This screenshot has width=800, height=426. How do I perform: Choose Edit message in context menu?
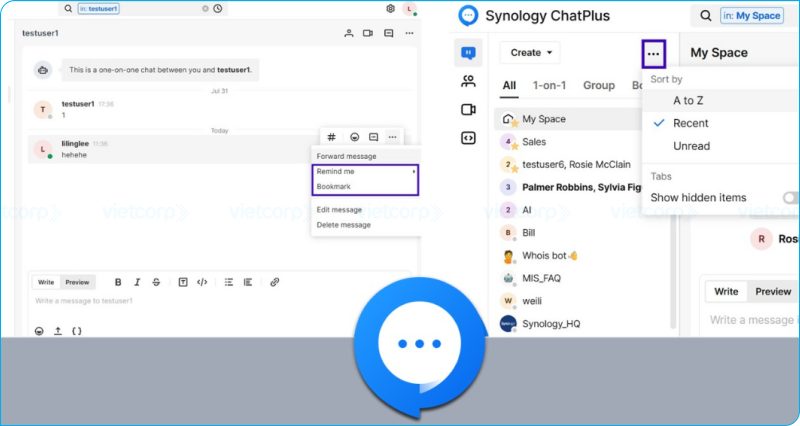pyautogui.click(x=339, y=210)
